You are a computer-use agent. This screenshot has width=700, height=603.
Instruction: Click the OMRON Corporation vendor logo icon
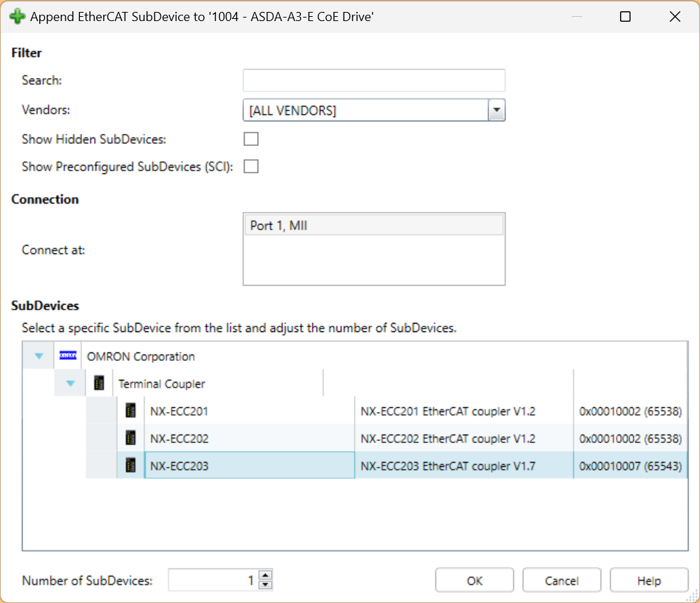pos(68,355)
